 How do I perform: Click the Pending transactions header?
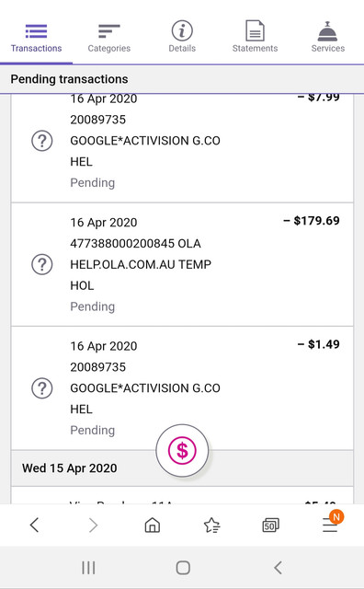182,79
